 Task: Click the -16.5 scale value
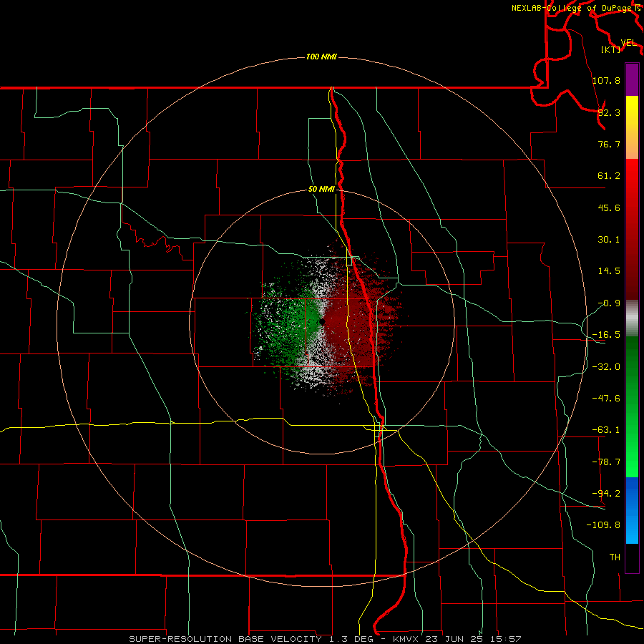click(606, 335)
